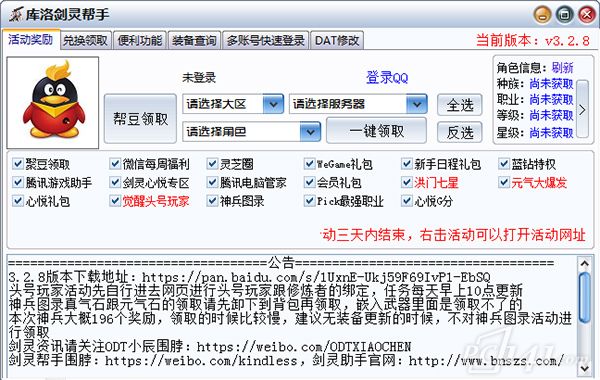Click the announcement scrollbar thumb

pos(584,297)
